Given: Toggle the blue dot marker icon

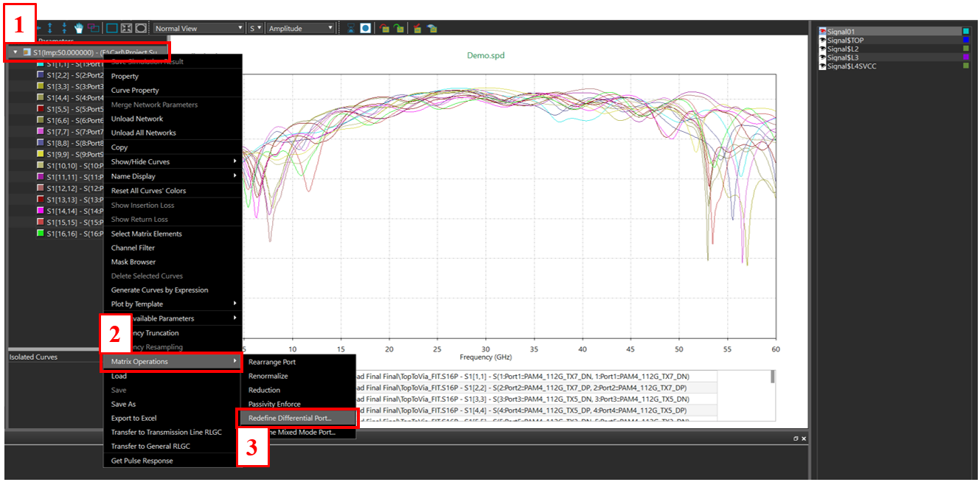Looking at the screenshot, I should click(x=365, y=28).
